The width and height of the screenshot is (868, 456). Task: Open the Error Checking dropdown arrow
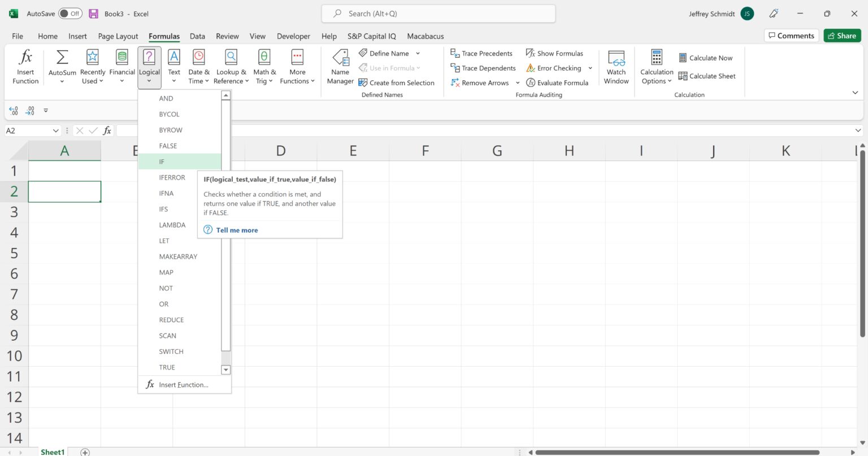590,68
